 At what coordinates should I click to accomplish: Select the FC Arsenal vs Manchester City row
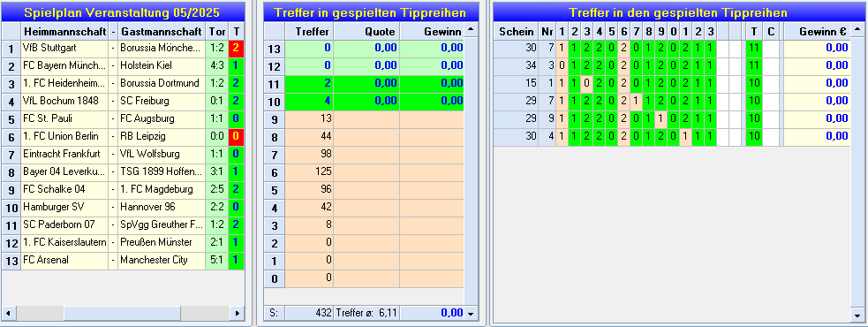pos(123,261)
